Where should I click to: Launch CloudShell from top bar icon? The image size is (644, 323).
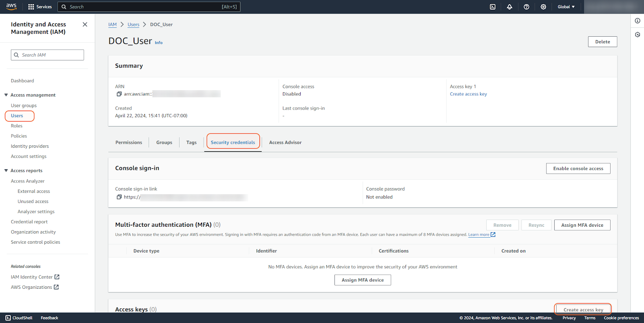coord(492,7)
